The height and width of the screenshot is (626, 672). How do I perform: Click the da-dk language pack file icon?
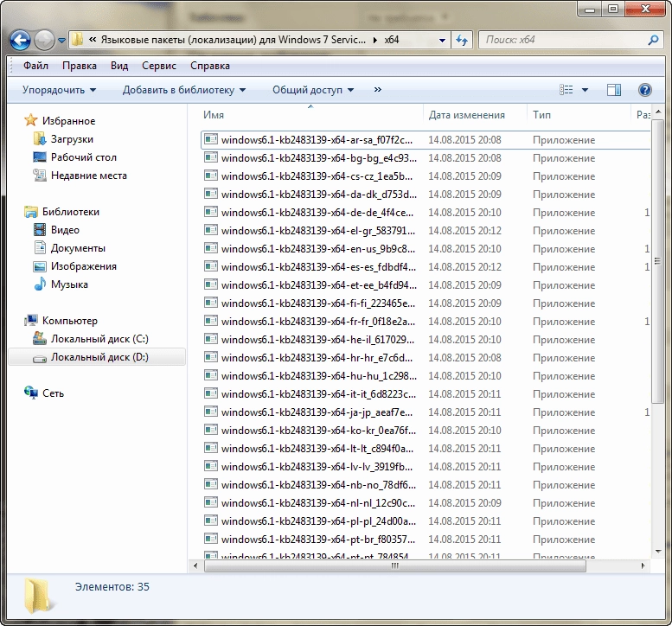(210, 194)
